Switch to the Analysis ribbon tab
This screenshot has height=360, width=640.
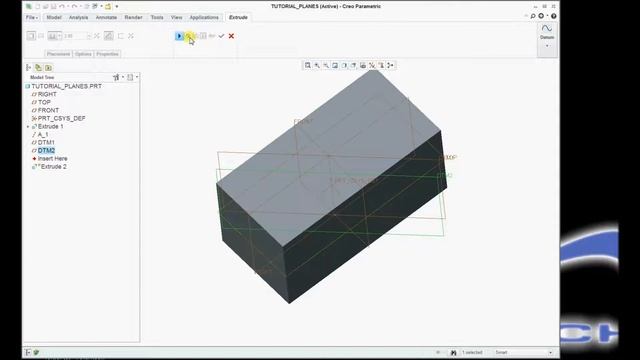coord(78,18)
